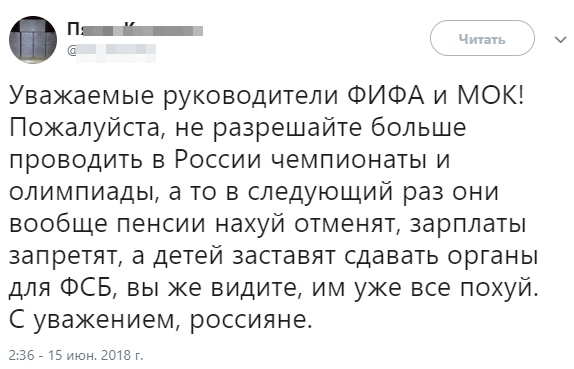Open the blurred @ username handle
This screenshot has width=574, height=369.
click(112, 51)
